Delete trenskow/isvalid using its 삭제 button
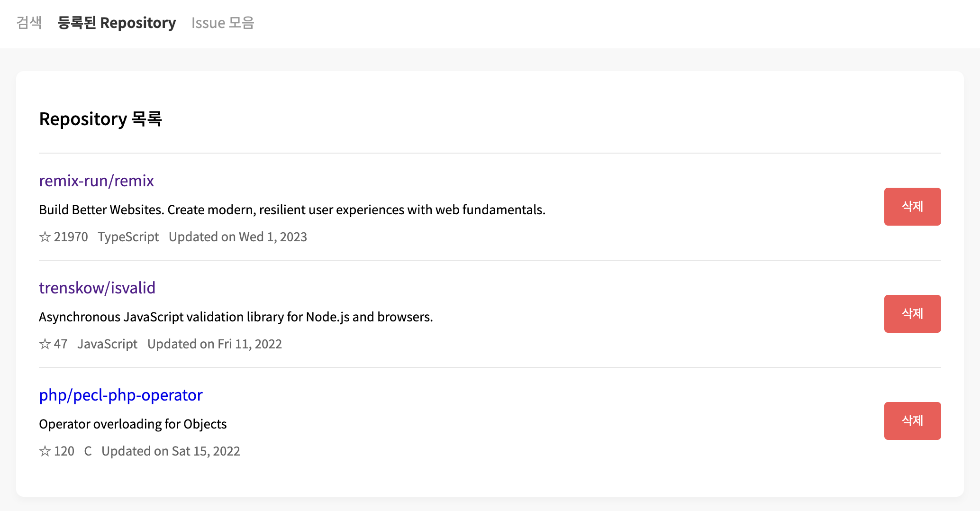Viewport: 980px width, 511px height. point(912,313)
